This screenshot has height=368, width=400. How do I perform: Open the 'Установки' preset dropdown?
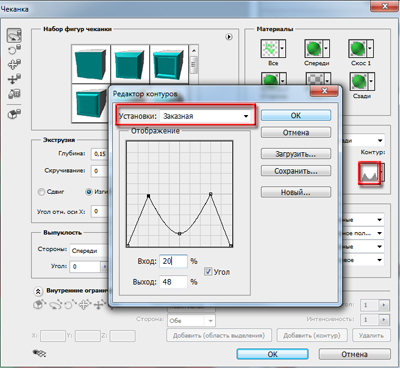click(x=206, y=116)
